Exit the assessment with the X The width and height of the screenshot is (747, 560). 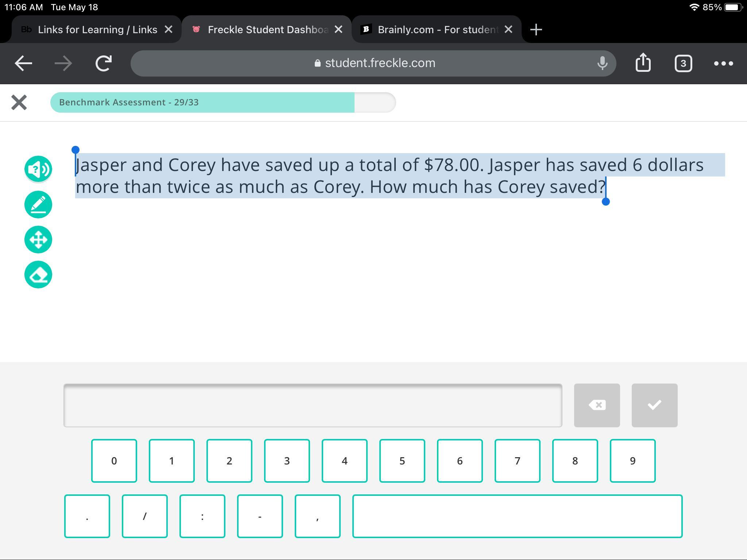coord(19,102)
